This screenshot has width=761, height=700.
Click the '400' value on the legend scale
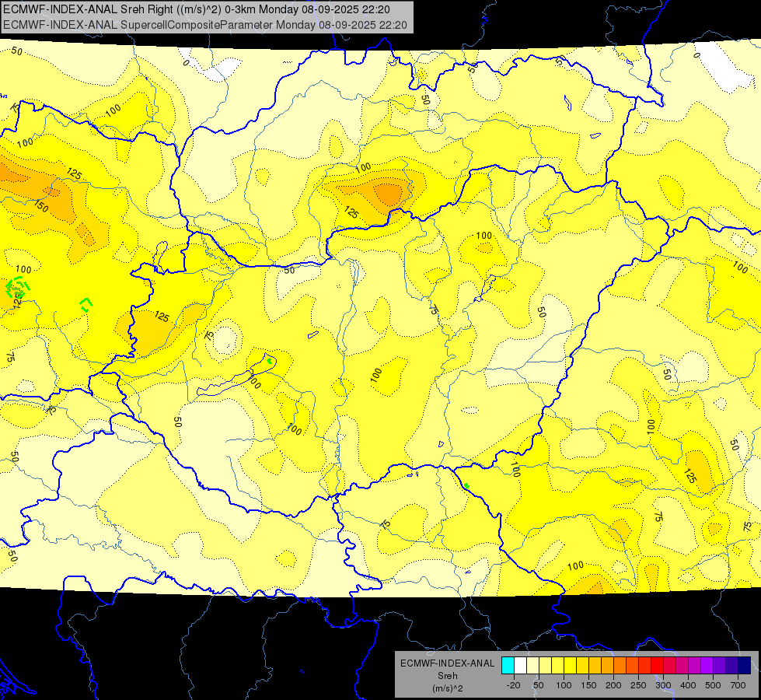(x=688, y=685)
